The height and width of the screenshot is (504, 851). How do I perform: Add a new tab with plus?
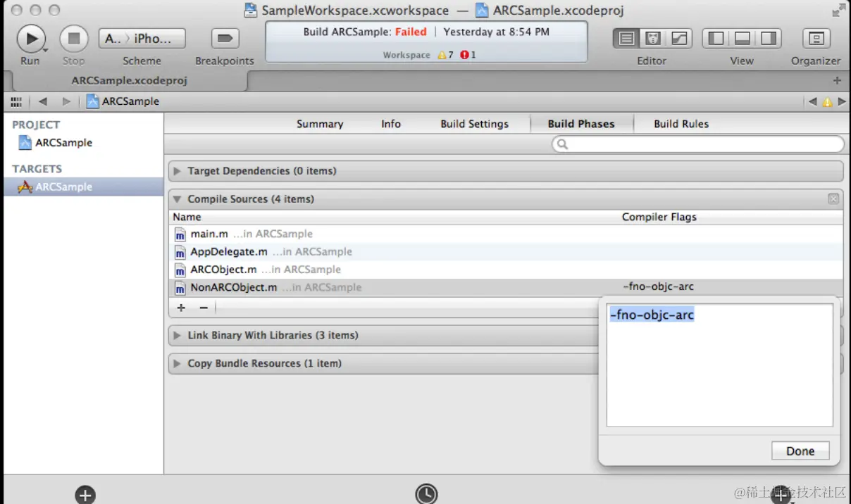pyautogui.click(x=837, y=80)
